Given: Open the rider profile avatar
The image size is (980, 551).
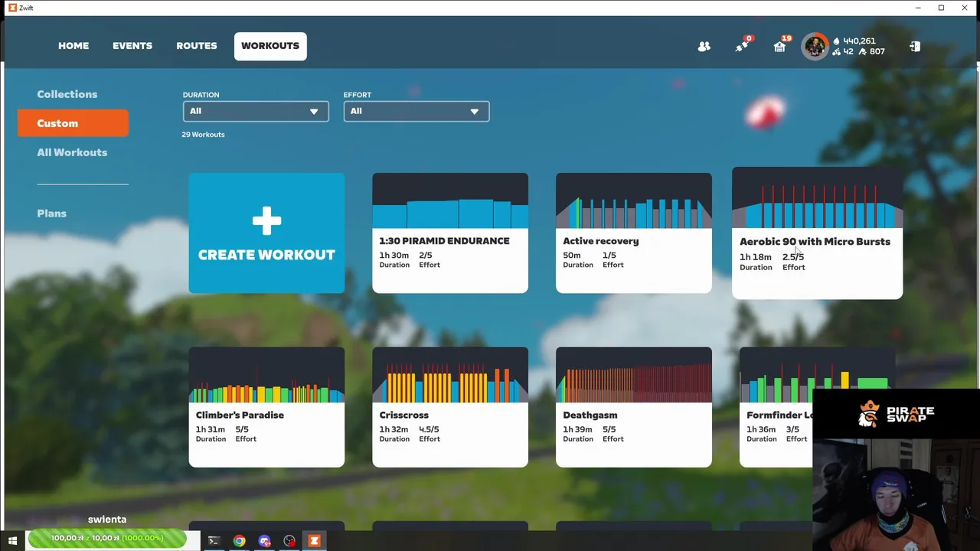Looking at the screenshot, I should (815, 47).
